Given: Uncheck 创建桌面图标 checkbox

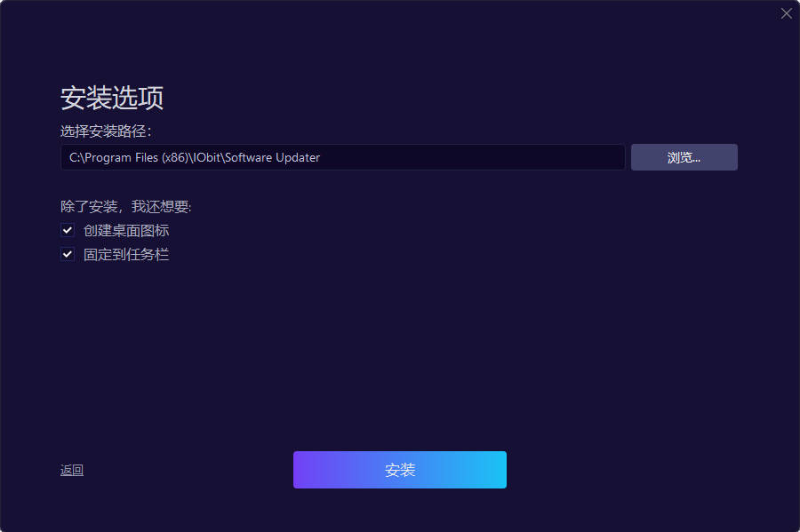Looking at the screenshot, I should [68, 230].
